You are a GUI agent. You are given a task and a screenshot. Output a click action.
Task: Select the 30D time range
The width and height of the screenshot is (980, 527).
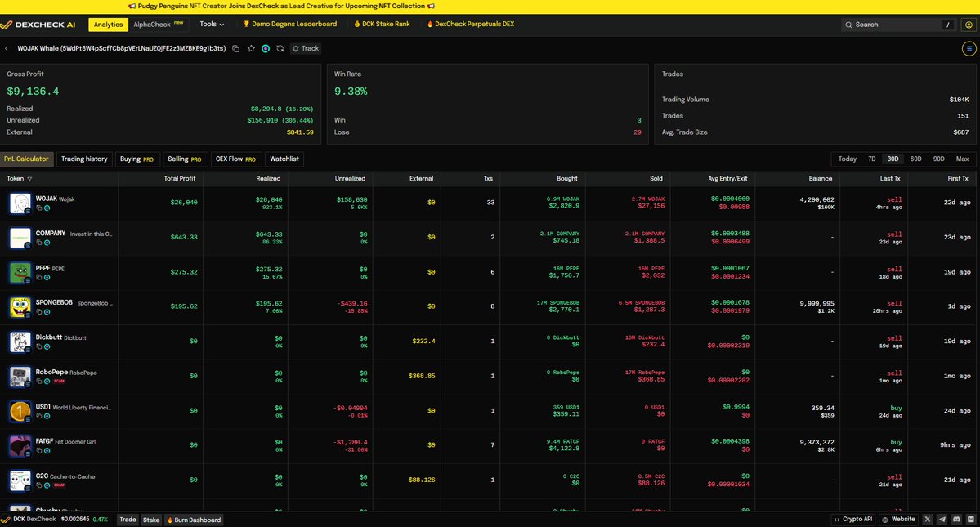pos(893,159)
